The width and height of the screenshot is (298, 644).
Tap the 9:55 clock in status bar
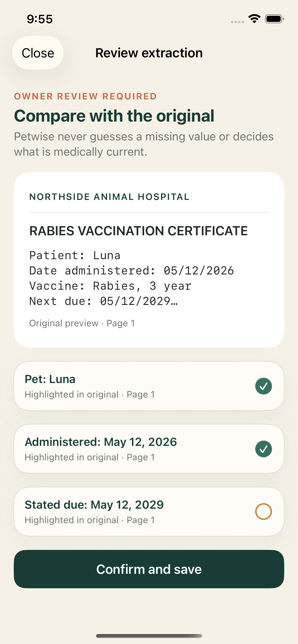tap(40, 19)
